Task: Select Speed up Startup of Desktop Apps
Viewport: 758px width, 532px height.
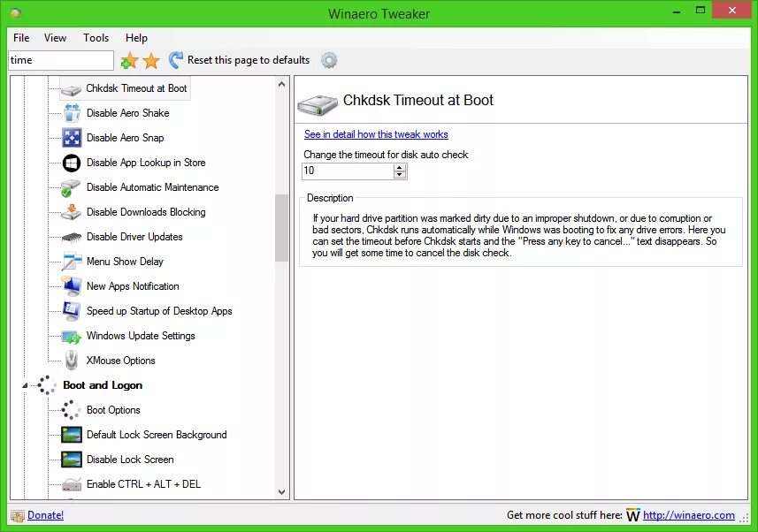Action: tap(159, 311)
